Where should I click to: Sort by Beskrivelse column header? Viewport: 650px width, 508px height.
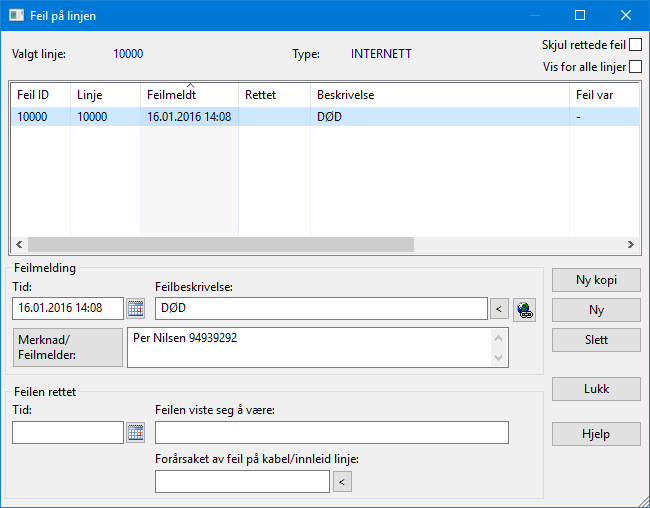point(440,95)
